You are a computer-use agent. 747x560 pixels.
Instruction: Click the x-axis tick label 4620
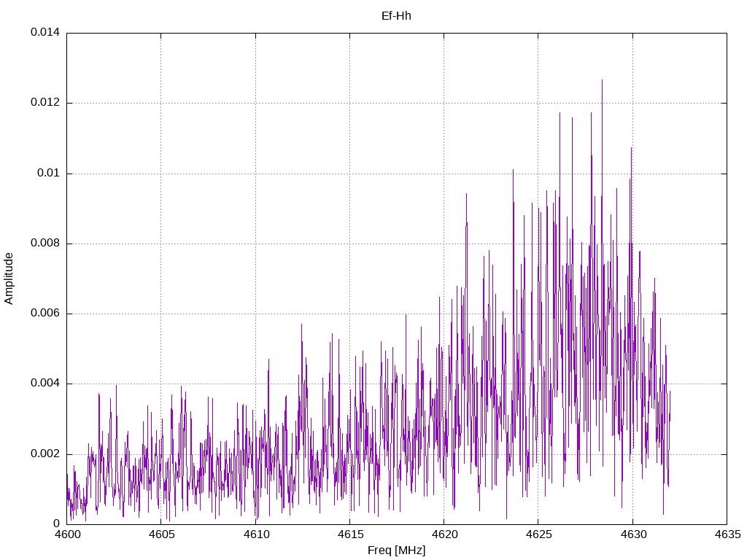444,534
